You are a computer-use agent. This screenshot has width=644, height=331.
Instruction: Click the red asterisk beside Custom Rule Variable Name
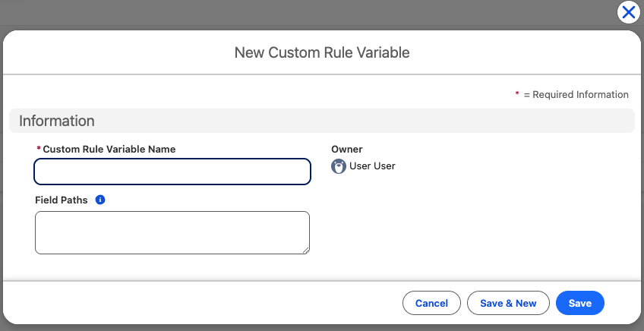39,150
